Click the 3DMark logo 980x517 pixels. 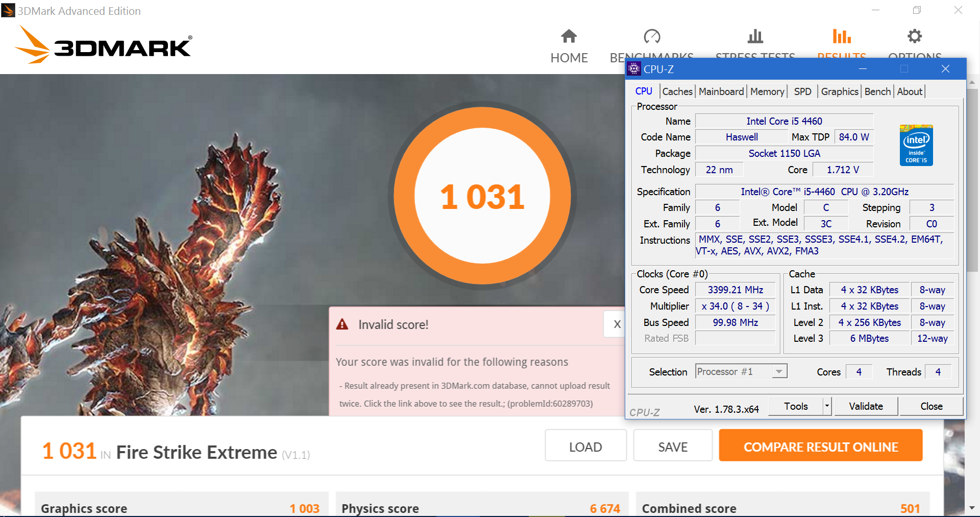click(x=104, y=45)
